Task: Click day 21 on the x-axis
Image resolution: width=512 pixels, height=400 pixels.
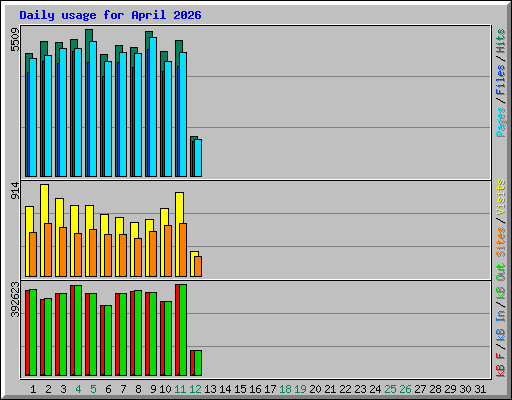Action: [330, 389]
